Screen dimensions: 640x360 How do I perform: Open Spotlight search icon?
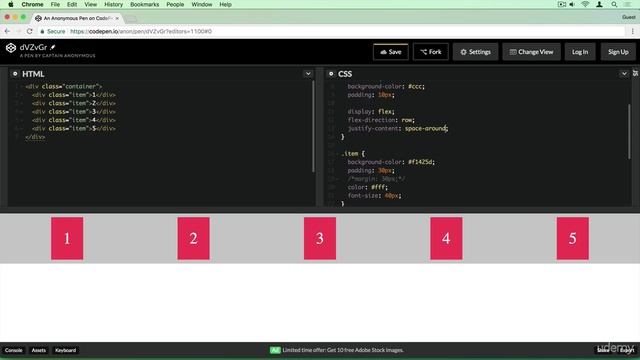[x=614, y=4]
